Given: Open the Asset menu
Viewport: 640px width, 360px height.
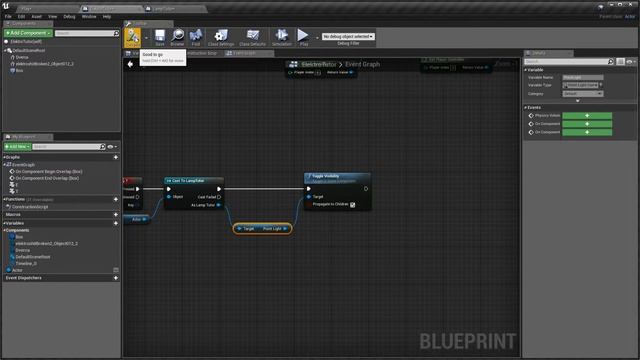Looking at the screenshot, I should click(36, 17).
